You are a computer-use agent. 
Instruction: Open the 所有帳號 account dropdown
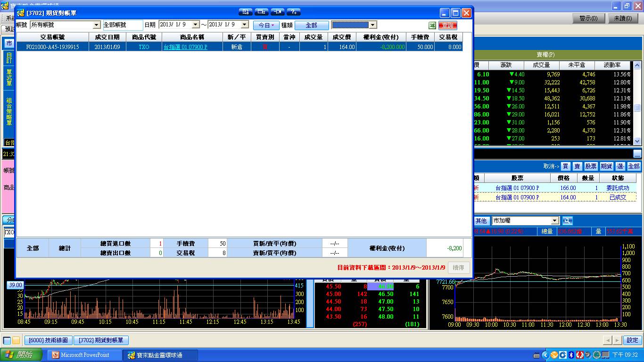tap(97, 25)
